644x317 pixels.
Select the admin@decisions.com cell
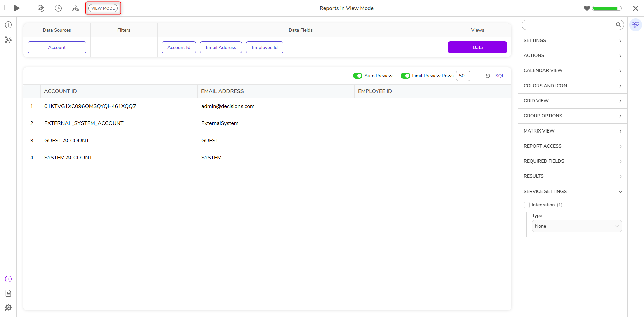(276, 106)
